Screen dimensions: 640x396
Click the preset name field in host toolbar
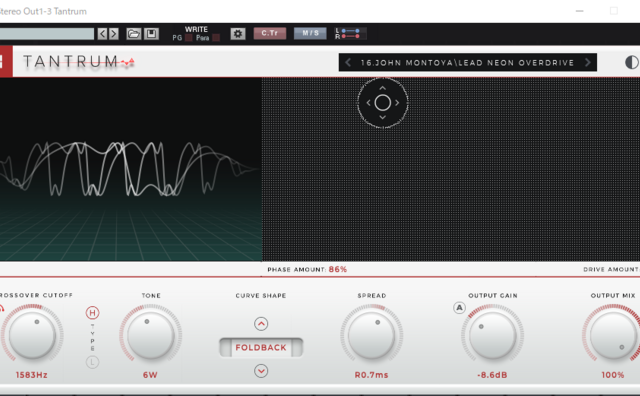pyautogui.click(x=47, y=33)
